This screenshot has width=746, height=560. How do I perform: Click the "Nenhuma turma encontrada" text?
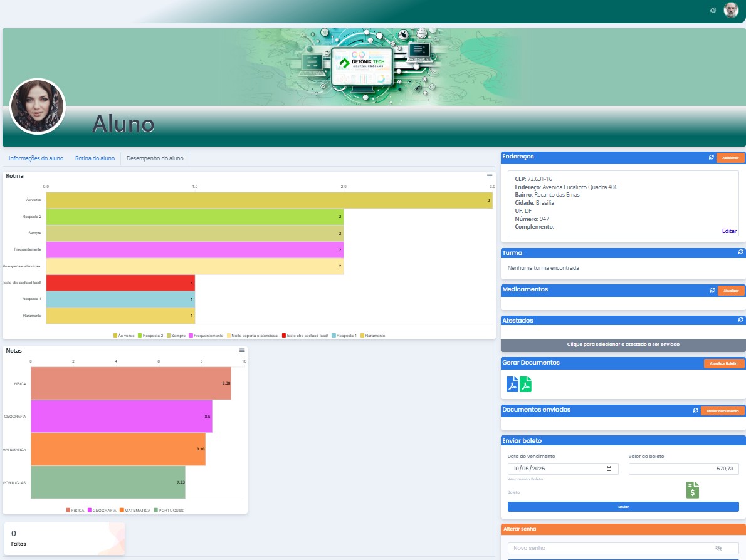tap(544, 268)
